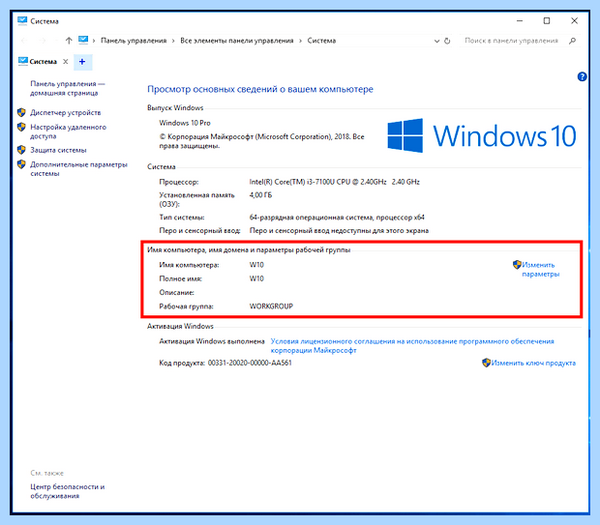Open license agreement link Условия лицензионного соглашения

[412, 346]
